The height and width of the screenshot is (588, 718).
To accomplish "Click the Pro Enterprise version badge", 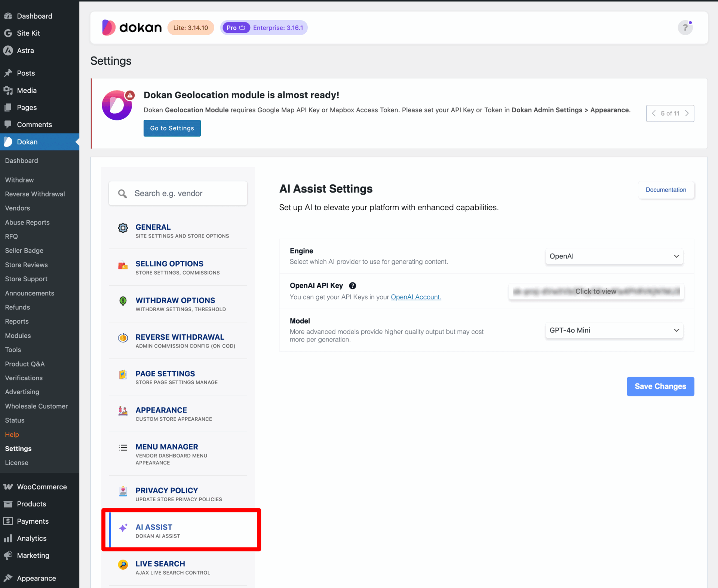I will (264, 28).
